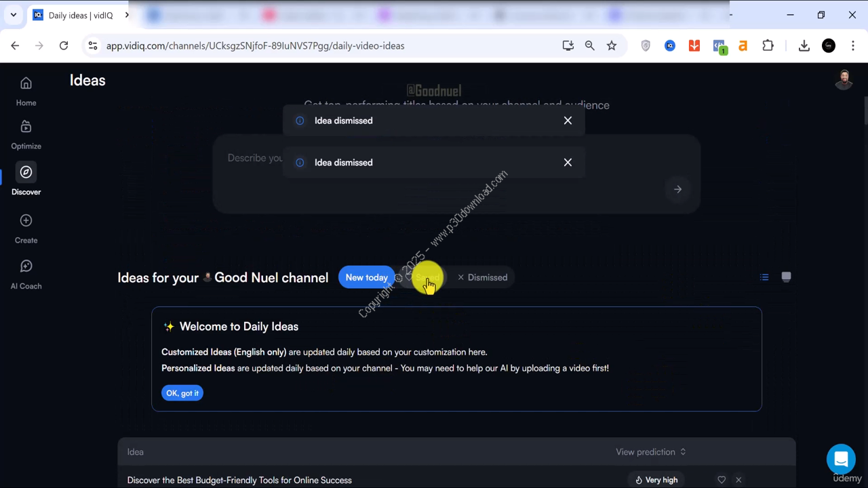Close the first Idea dismissed notification
The image size is (868, 488).
point(568,121)
